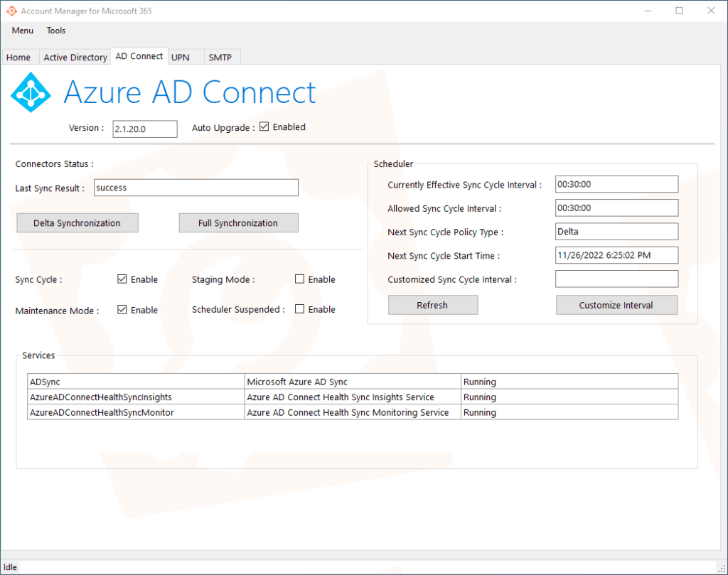
Task: Toggle the Auto Upgrade Enabled checkbox
Action: (x=264, y=127)
